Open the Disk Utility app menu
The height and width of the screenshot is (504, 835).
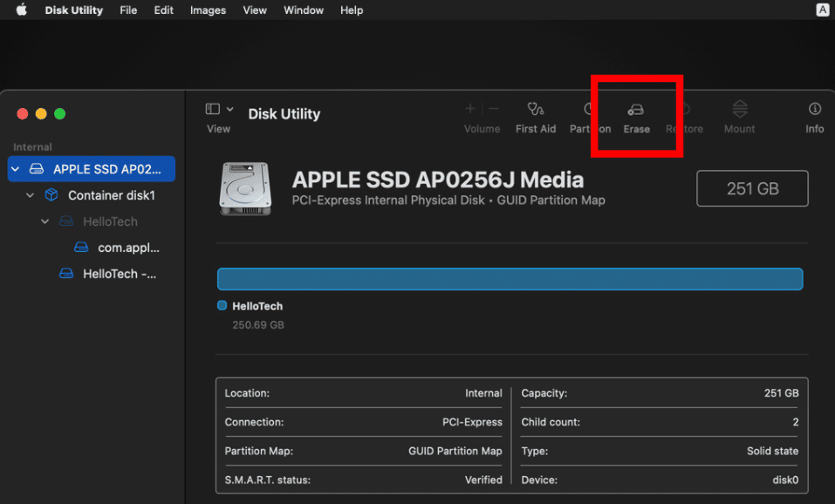73,10
